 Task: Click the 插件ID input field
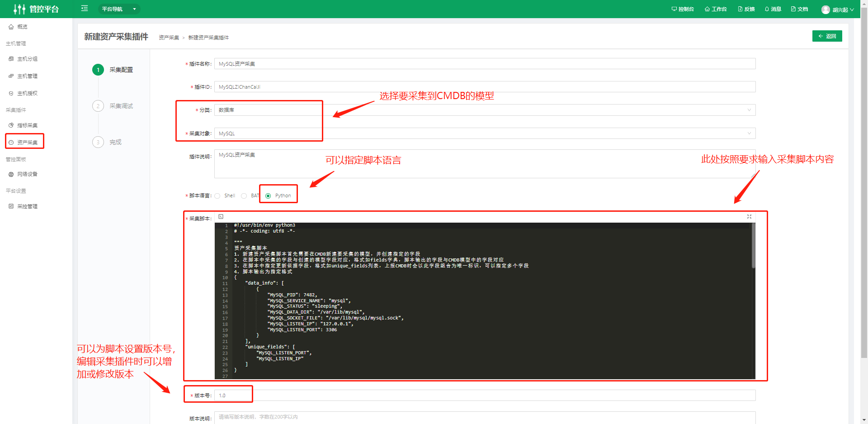tap(485, 87)
